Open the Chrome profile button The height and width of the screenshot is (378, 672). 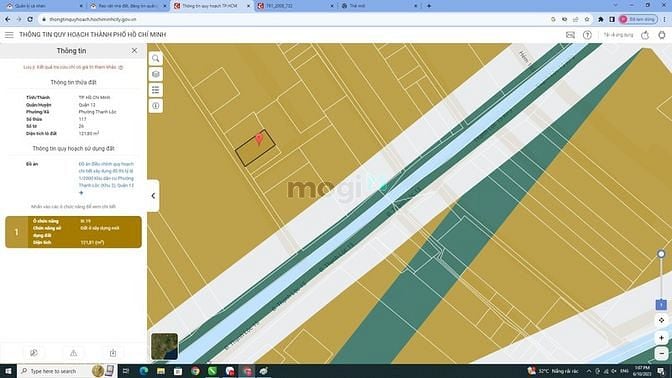pyautogui.click(x=638, y=19)
